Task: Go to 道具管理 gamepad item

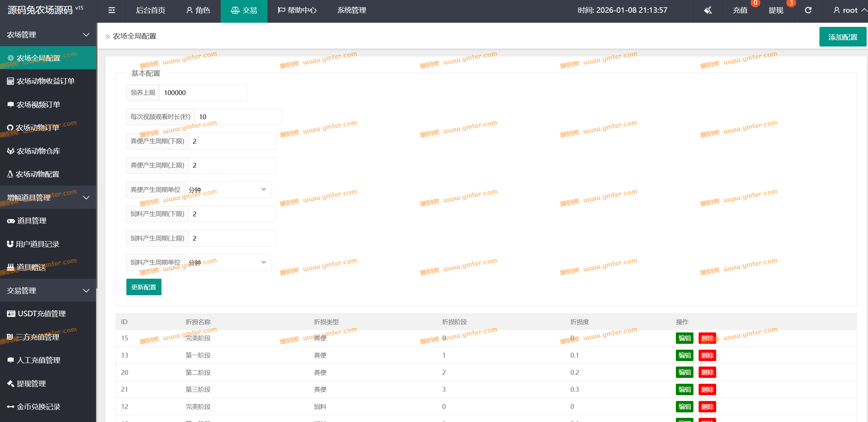Action: (x=32, y=221)
